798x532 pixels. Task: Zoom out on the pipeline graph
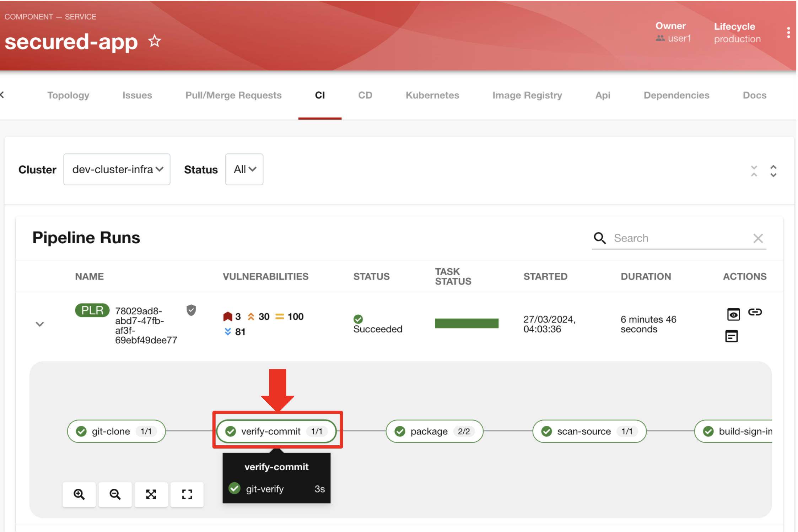tap(115, 494)
